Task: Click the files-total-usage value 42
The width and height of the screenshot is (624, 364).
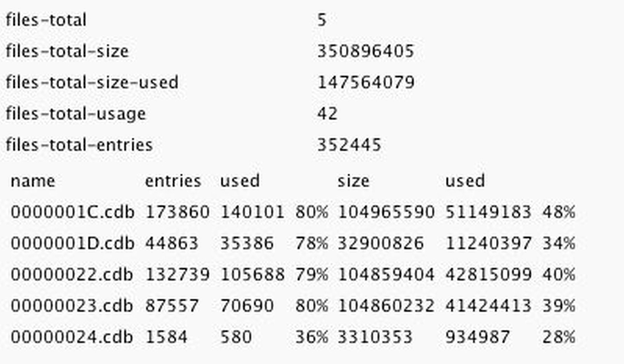Action: tap(327, 114)
